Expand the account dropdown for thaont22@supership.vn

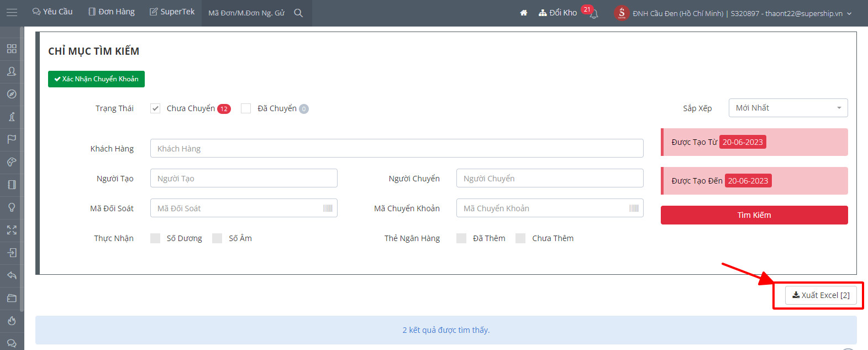(849, 14)
